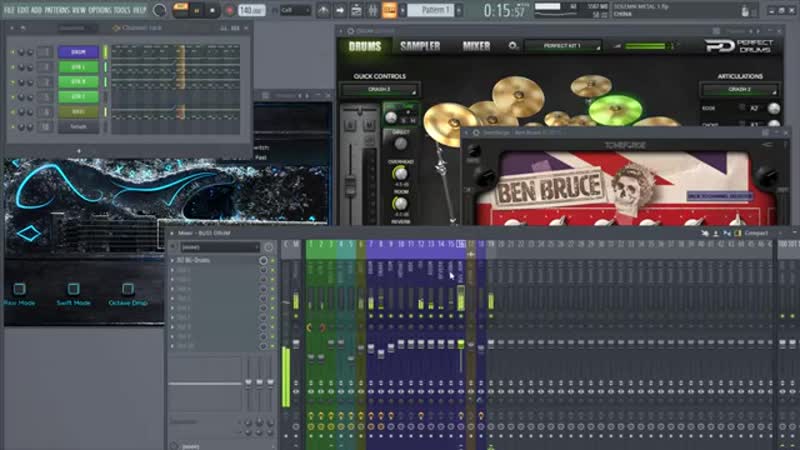Screen dimensions: 800x450
Task: Select mixer insert track 1
Action: click(x=311, y=244)
